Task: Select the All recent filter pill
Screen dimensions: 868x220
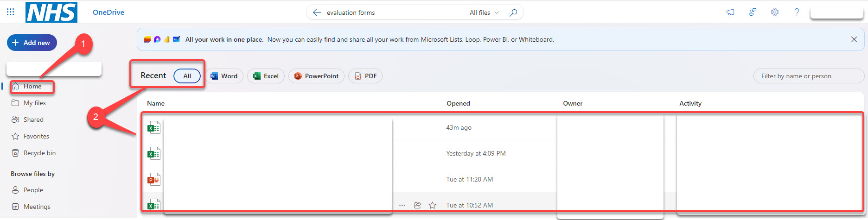Action: coord(187,76)
